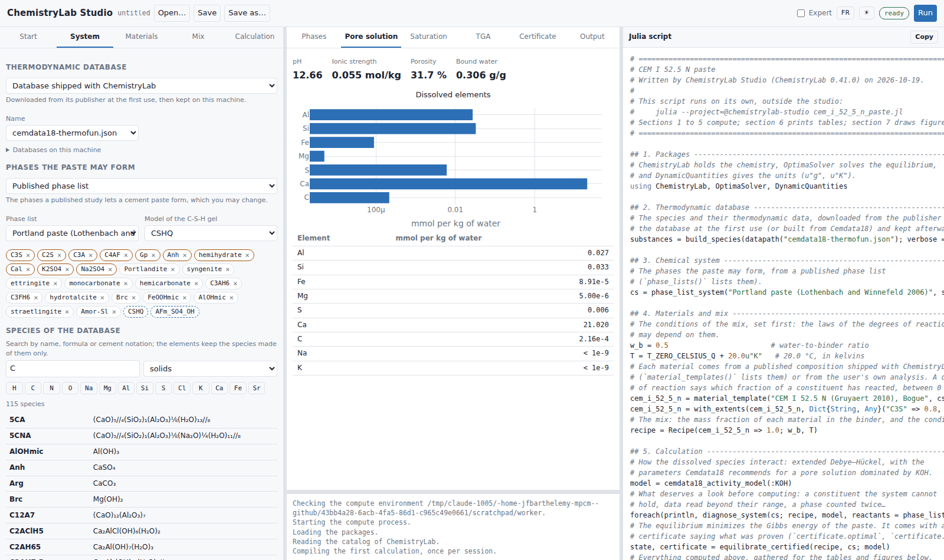
Task: Remove the C2S phase chip via its ×
Action: (59, 255)
